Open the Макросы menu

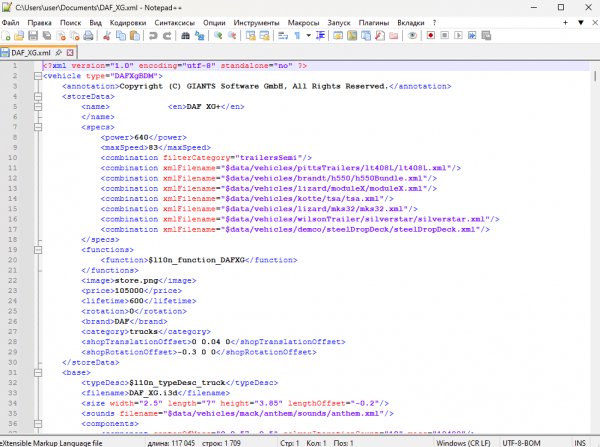(303, 23)
